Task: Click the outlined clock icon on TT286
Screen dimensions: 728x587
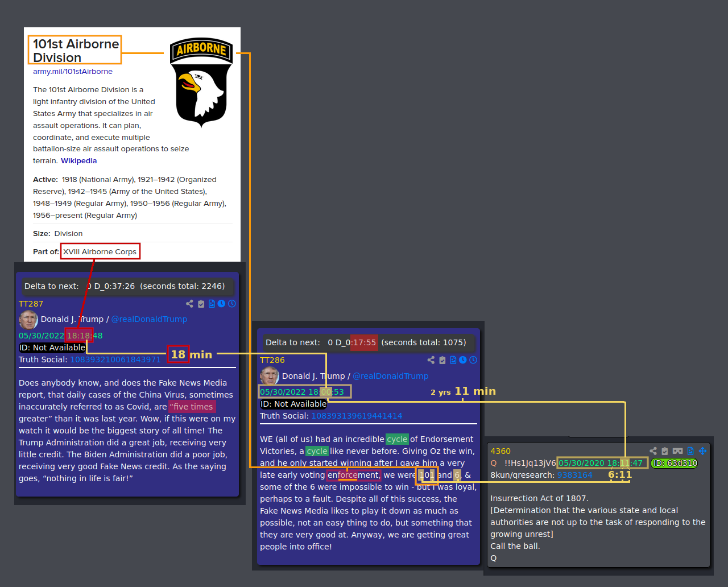Action: pos(473,360)
